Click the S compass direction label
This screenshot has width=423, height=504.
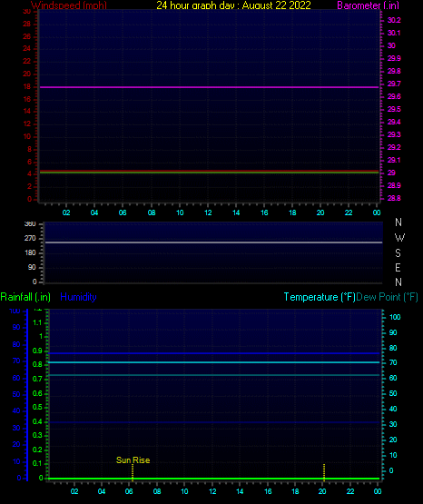click(398, 253)
